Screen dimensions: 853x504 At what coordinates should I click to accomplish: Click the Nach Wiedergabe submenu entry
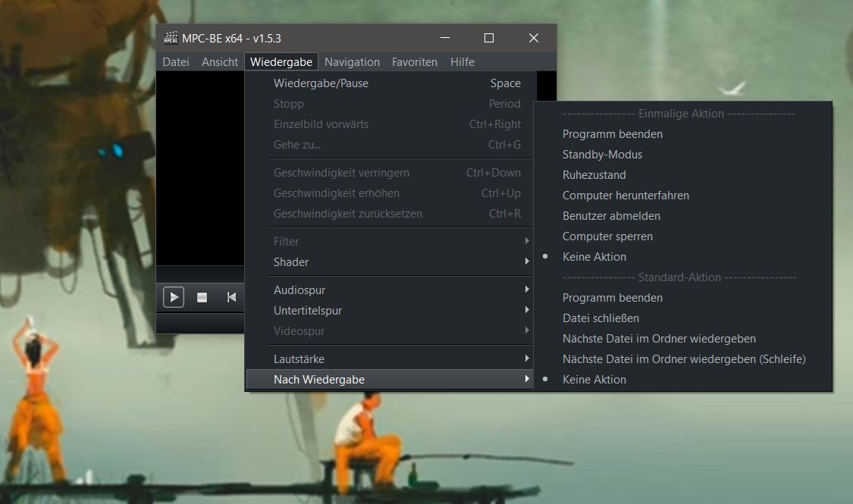(390, 380)
